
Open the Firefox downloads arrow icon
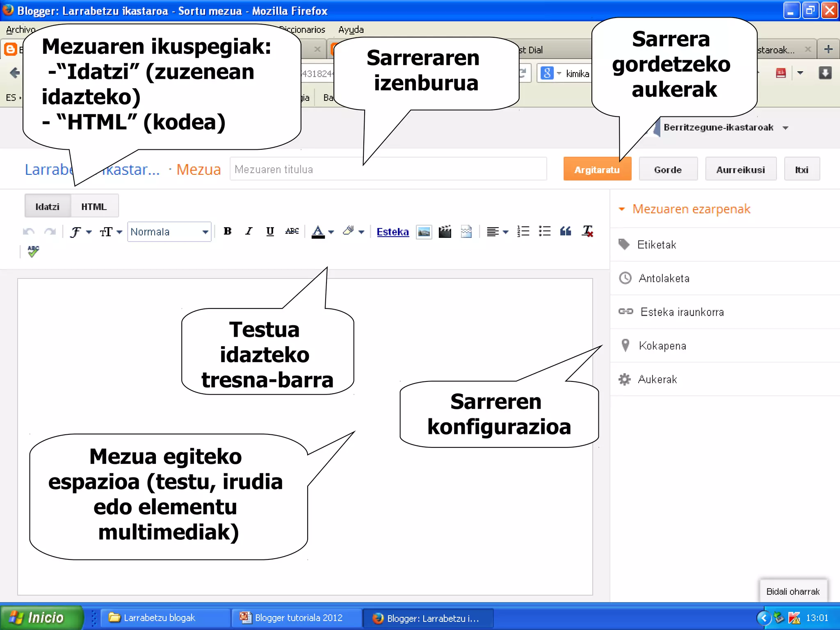[x=825, y=73]
